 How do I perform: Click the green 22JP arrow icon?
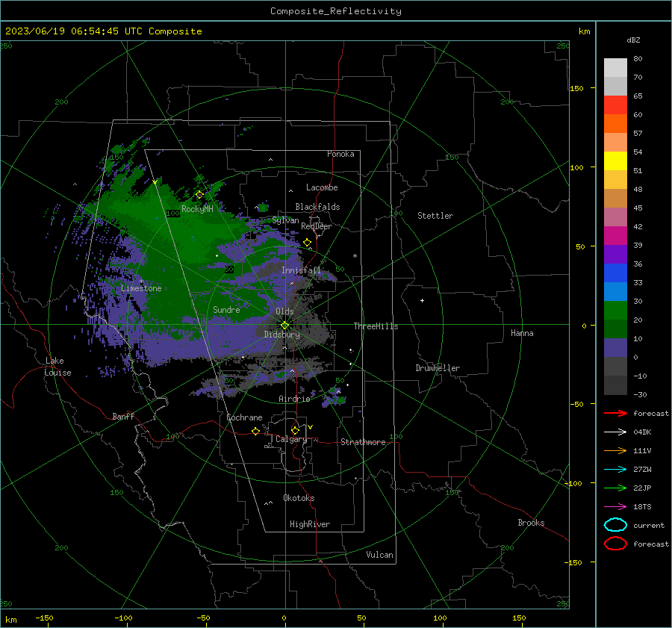pos(615,488)
